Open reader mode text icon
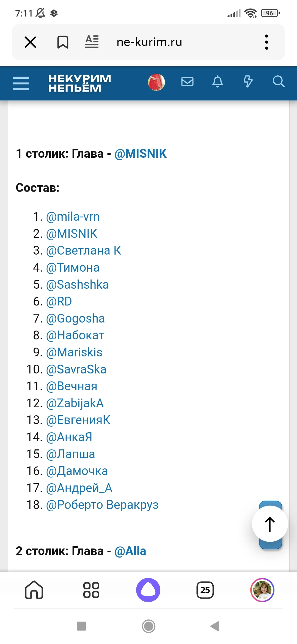 tap(92, 42)
